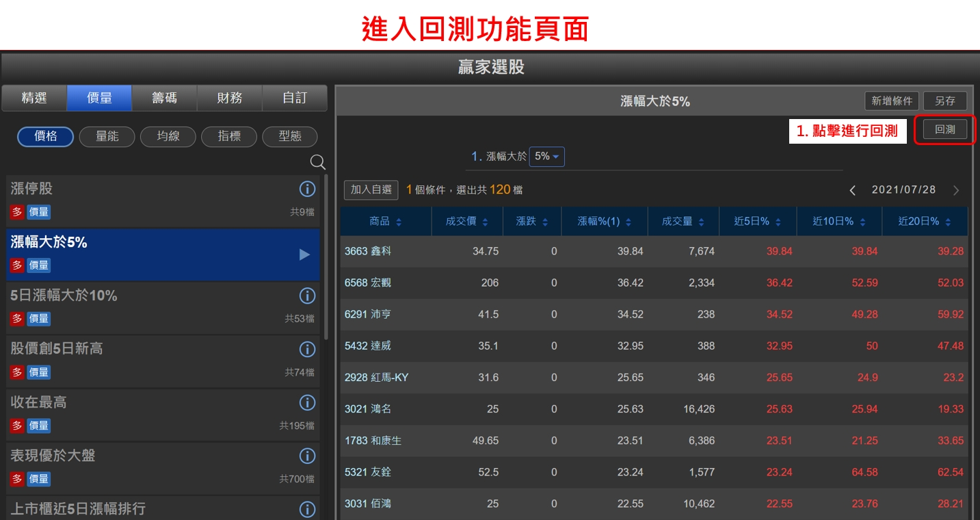This screenshot has width=980, height=520.
Task: Show info for 股價創5日新高
Action: 307,349
